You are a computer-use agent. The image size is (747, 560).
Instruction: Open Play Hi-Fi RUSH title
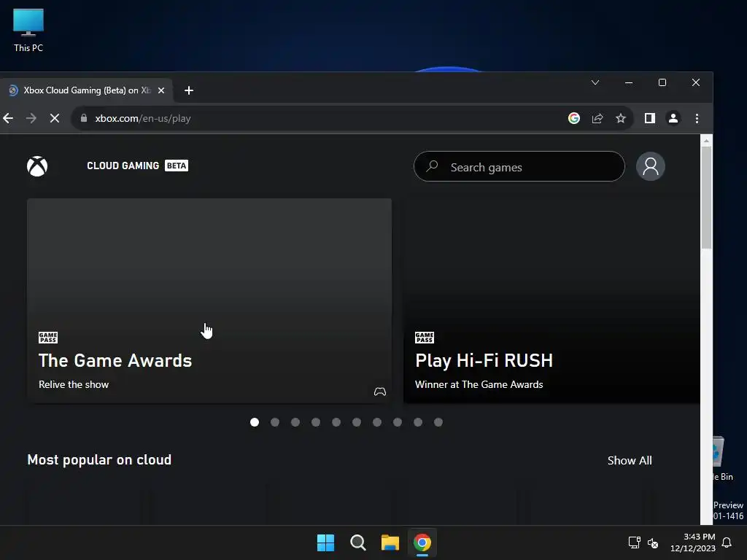[484, 360]
